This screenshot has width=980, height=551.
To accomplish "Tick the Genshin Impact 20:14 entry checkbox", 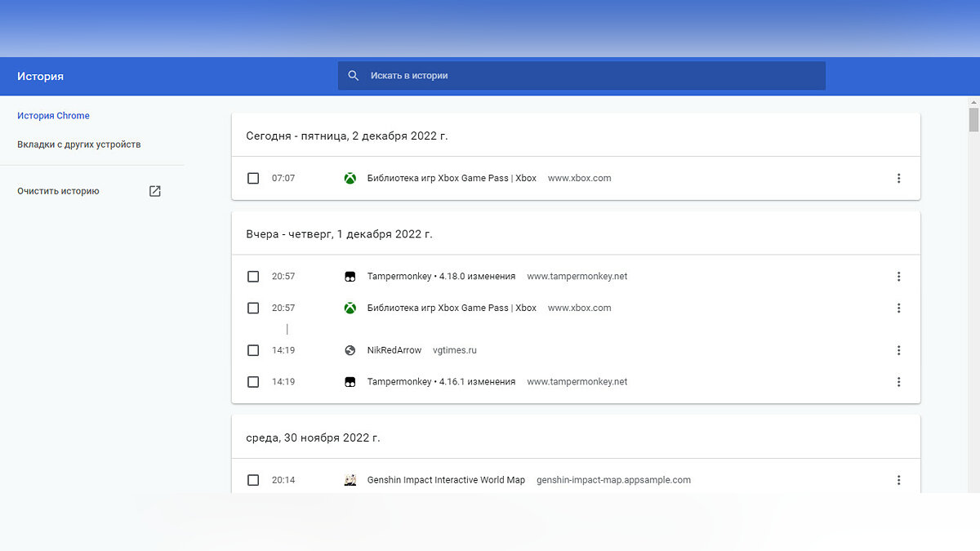I will (x=253, y=480).
